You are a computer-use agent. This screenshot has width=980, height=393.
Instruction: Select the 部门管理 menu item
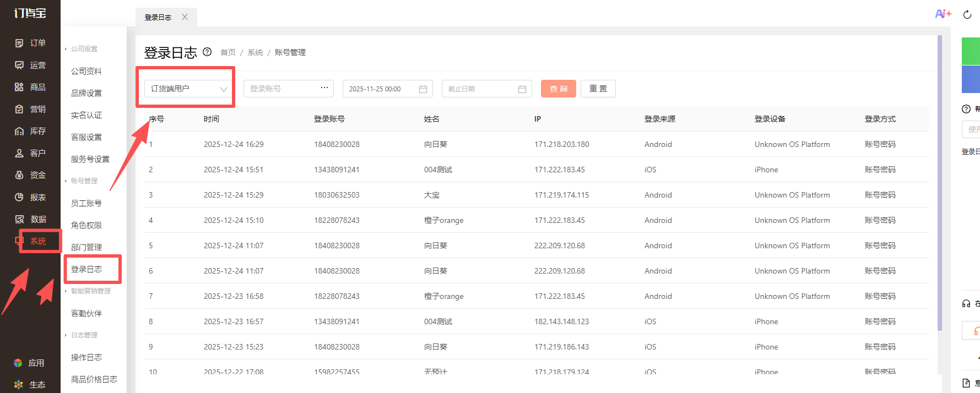pos(86,247)
